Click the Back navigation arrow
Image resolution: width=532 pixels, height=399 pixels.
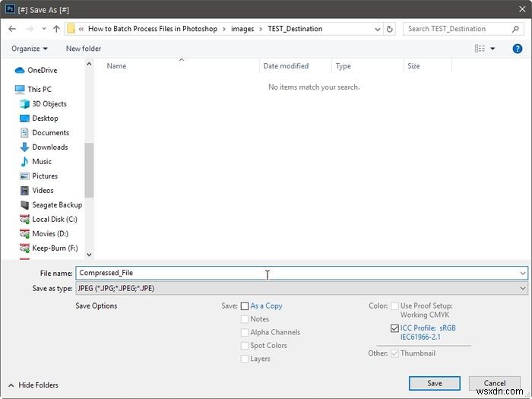click(x=12, y=29)
